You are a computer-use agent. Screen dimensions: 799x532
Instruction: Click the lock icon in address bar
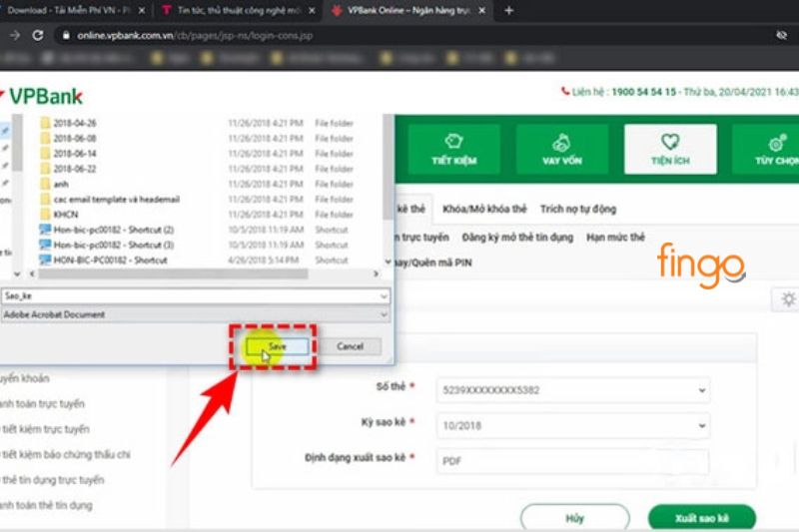66,35
